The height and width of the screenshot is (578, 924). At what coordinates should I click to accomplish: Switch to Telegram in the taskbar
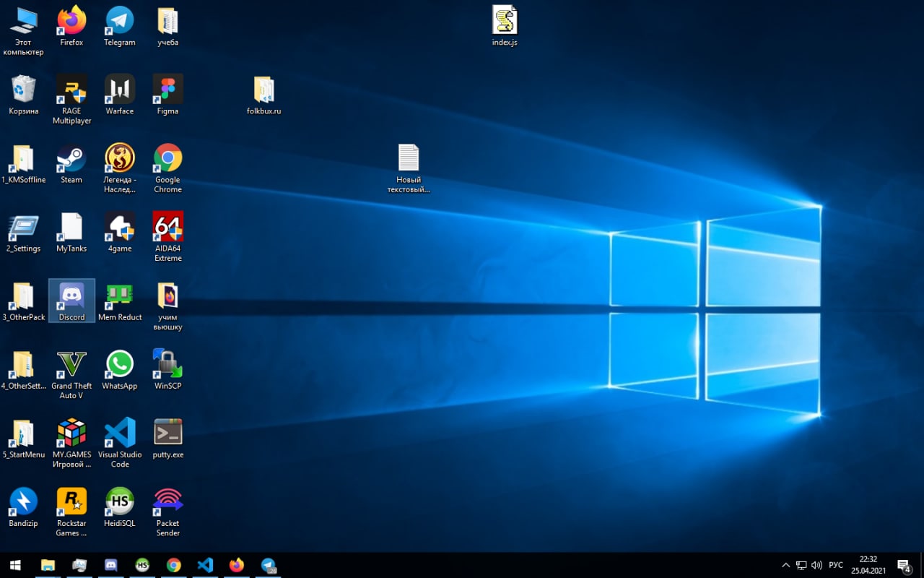(269, 565)
